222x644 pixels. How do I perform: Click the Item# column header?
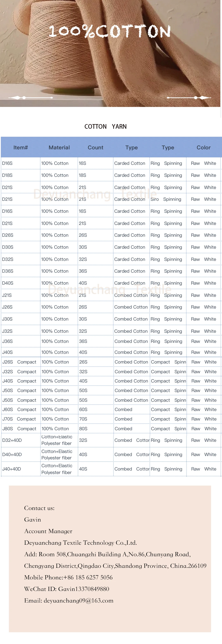coord(20,147)
